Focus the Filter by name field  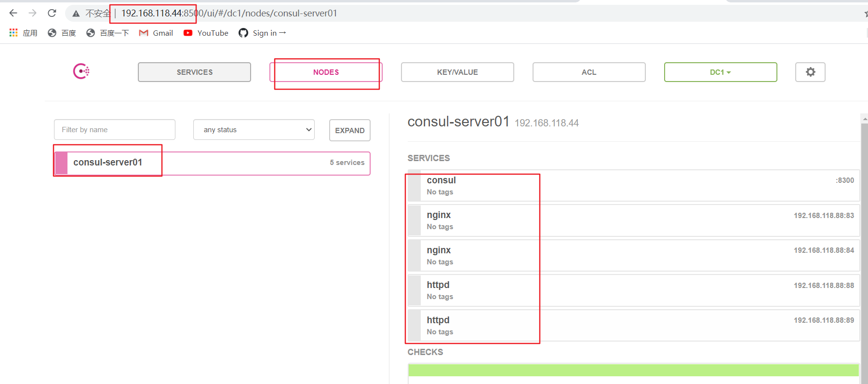point(115,130)
